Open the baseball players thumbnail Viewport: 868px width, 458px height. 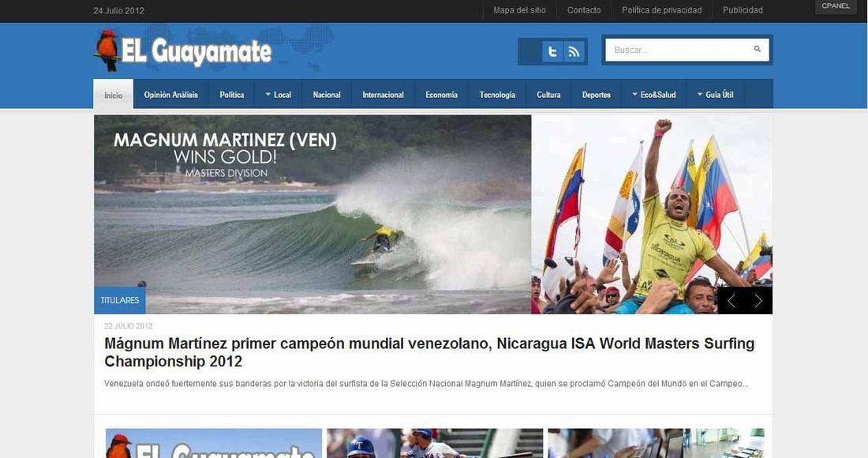435,443
